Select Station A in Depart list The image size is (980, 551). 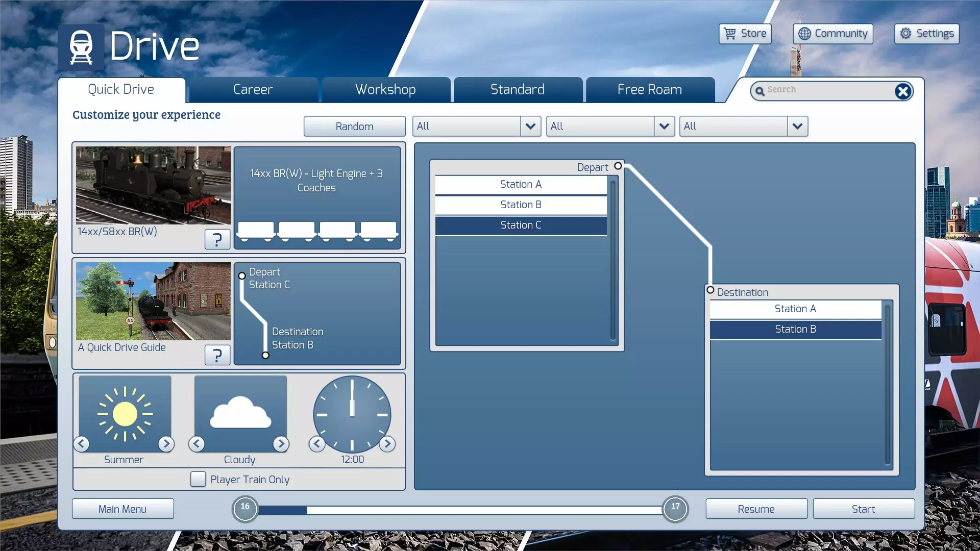[x=521, y=184]
